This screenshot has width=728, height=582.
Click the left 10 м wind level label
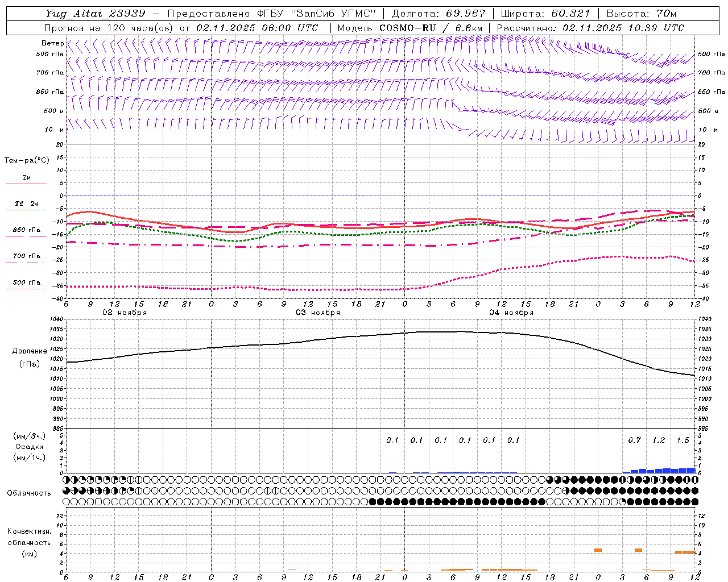coord(55,130)
